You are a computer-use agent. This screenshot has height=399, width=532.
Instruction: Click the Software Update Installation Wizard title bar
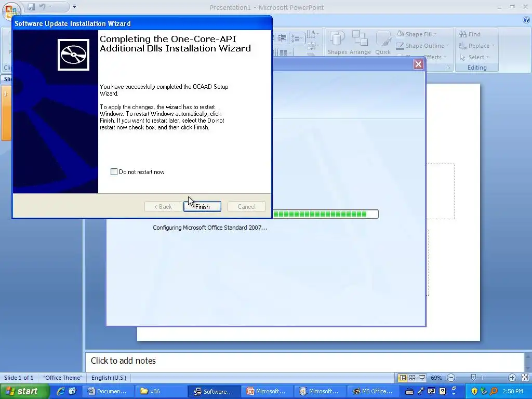pyautogui.click(x=142, y=23)
